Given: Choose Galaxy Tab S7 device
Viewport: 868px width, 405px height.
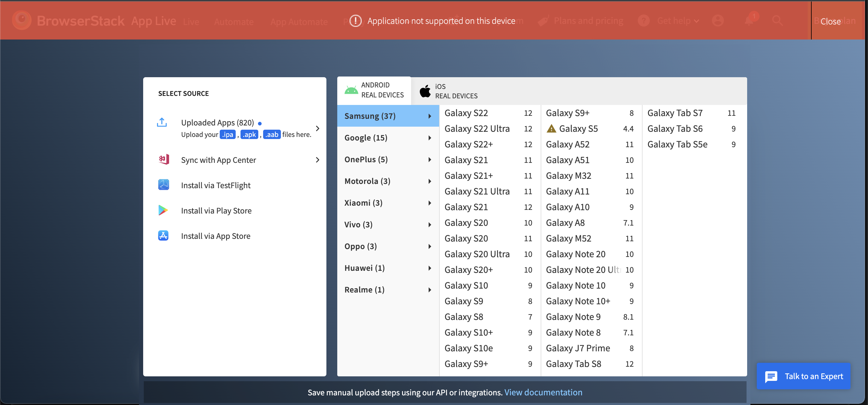Looking at the screenshot, I should click(675, 113).
